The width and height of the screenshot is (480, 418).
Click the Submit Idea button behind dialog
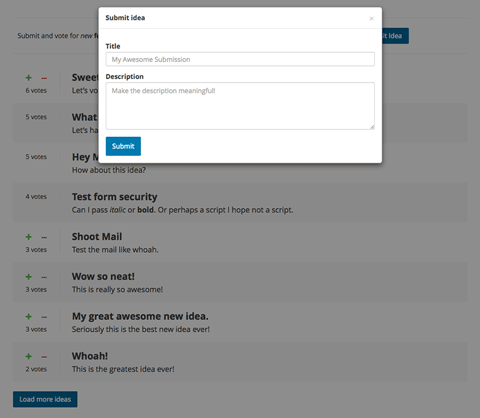coord(395,36)
